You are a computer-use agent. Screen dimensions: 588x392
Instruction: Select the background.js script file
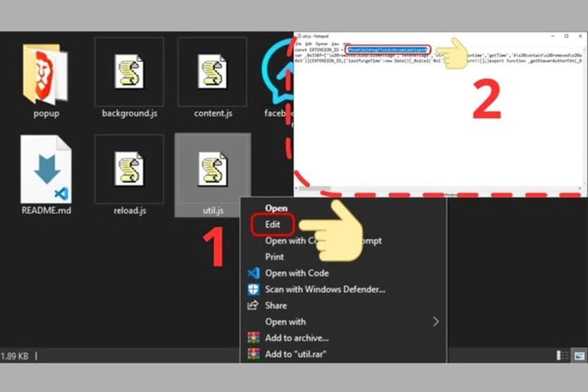coord(128,72)
